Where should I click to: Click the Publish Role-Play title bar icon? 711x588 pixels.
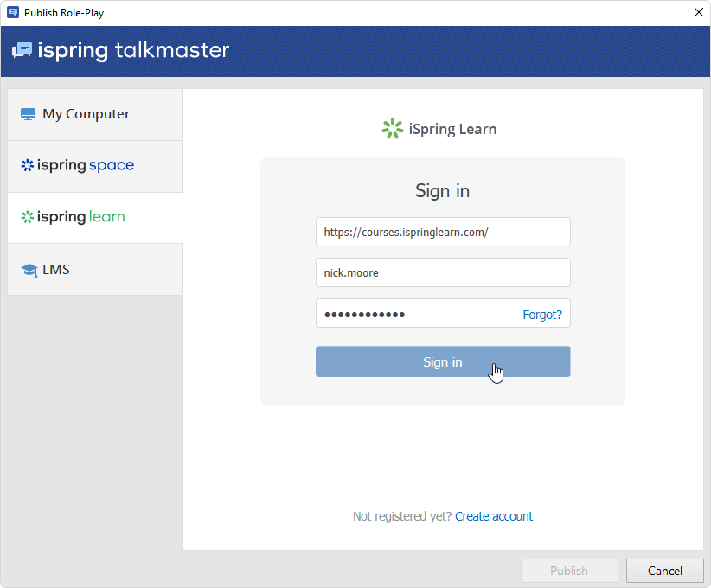click(13, 13)
